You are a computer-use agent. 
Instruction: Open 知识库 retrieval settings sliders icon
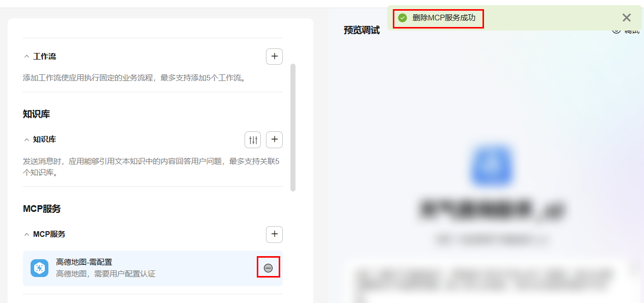253,140
